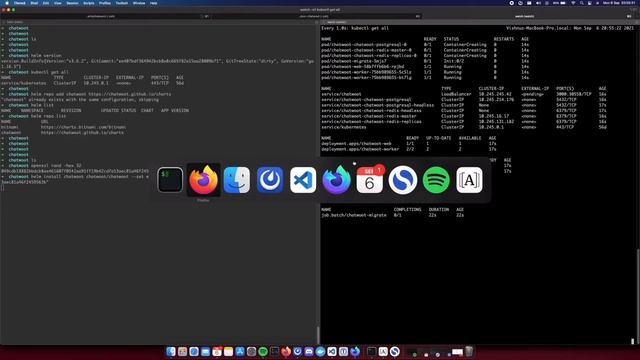
Task: Click "job.batch/chatwoot-migrate" in watch pane
Action: click(x=354, y=215)
